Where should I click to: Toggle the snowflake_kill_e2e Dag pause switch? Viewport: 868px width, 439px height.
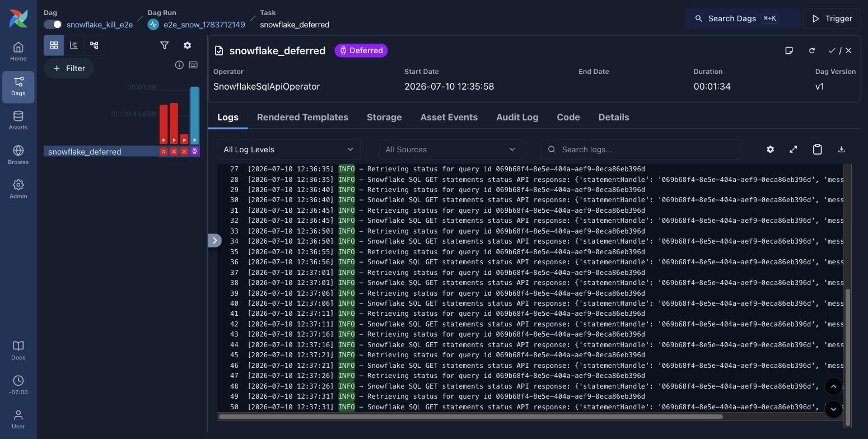tap(53, 25)
